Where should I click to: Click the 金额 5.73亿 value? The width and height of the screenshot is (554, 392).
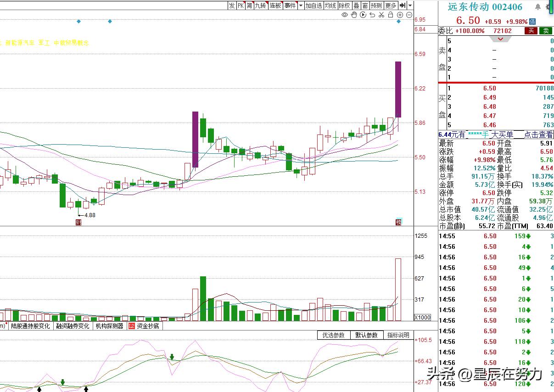pyautogui.click(x=486, y=185)
